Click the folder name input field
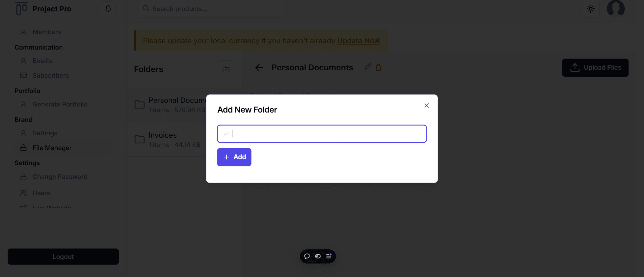This screenshot has width=644, height=277. coord(322,134)
